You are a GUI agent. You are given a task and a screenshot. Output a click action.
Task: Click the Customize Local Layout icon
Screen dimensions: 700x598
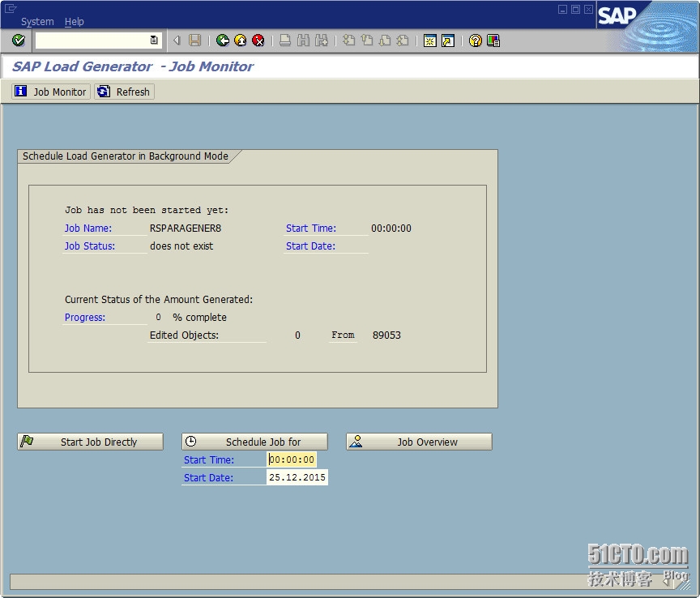[x=493, y=41]
